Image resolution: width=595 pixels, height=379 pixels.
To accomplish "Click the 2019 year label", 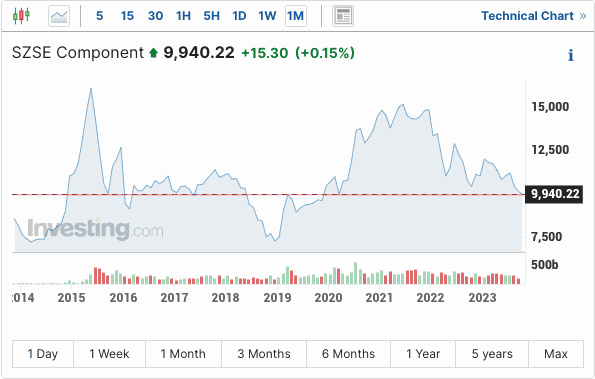I will point(277,298).
